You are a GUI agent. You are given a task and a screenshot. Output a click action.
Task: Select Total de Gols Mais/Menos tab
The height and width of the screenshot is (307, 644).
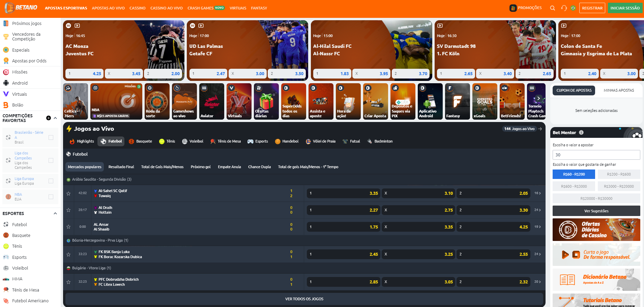[162, 167]
